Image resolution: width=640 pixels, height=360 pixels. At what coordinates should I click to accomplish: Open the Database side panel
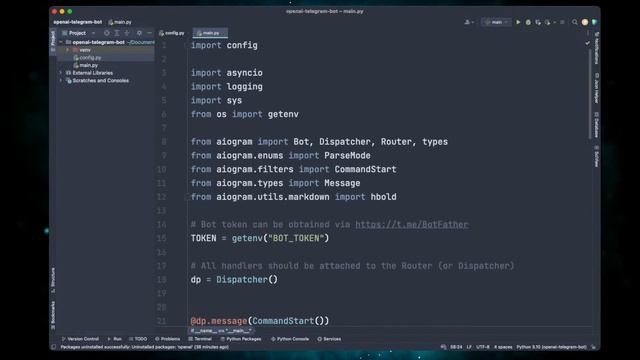[x=596, y=125]
